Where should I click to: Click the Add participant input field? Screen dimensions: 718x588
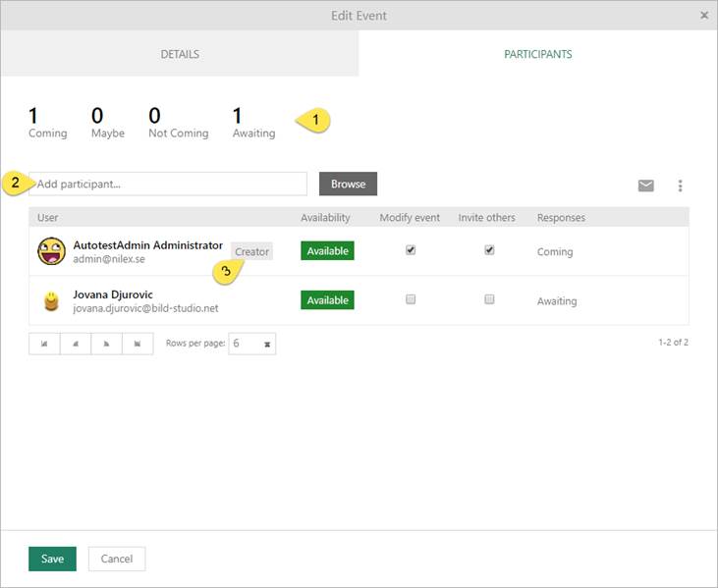tap(169, 184)
